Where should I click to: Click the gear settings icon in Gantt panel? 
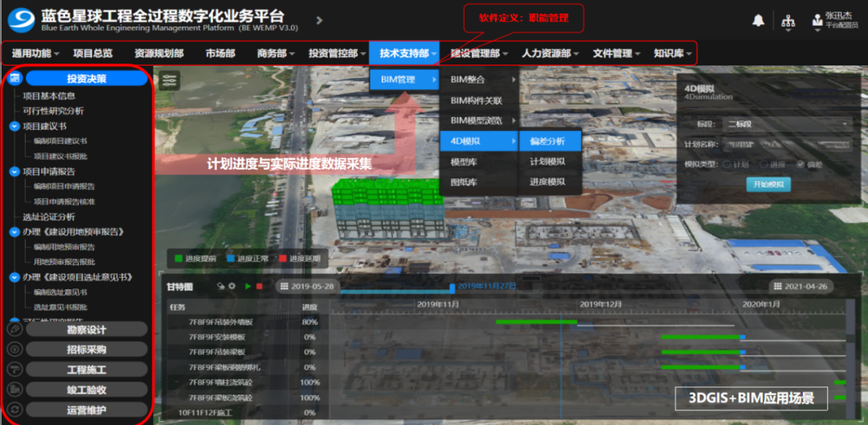click(232, 286)
